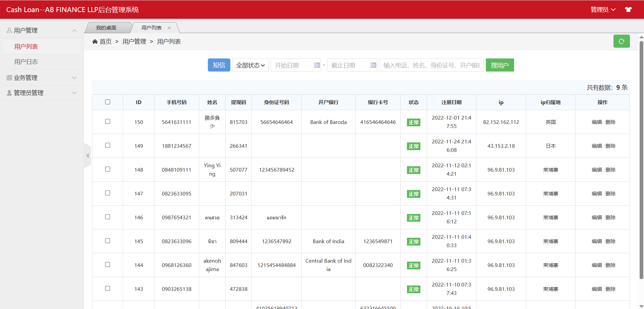Toggle the select-all checkbox in table header
This screenshot has height=309, width=644.
point(107,102)
